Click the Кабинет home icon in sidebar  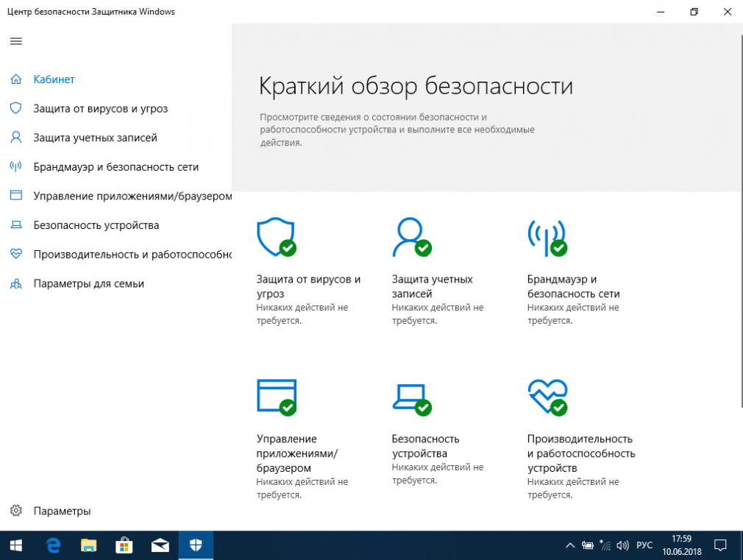[x=16, y=79]
